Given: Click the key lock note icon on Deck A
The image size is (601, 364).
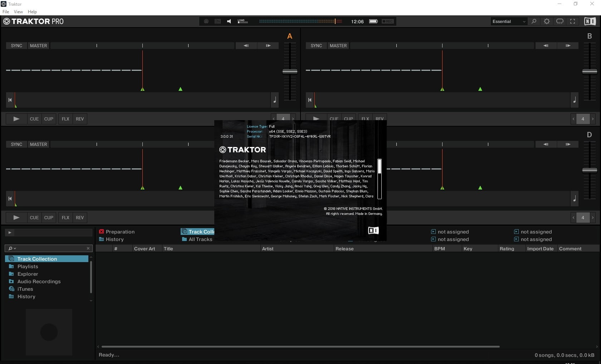Looking at the screenshot, I should [275, 100].
